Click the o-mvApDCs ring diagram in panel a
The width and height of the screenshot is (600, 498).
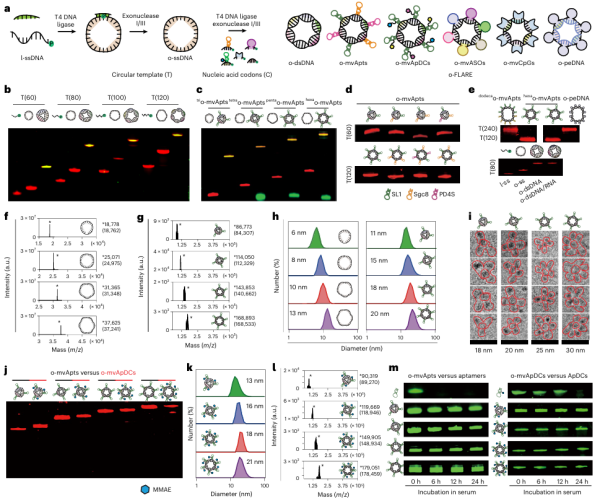click(x=411, y=33)
